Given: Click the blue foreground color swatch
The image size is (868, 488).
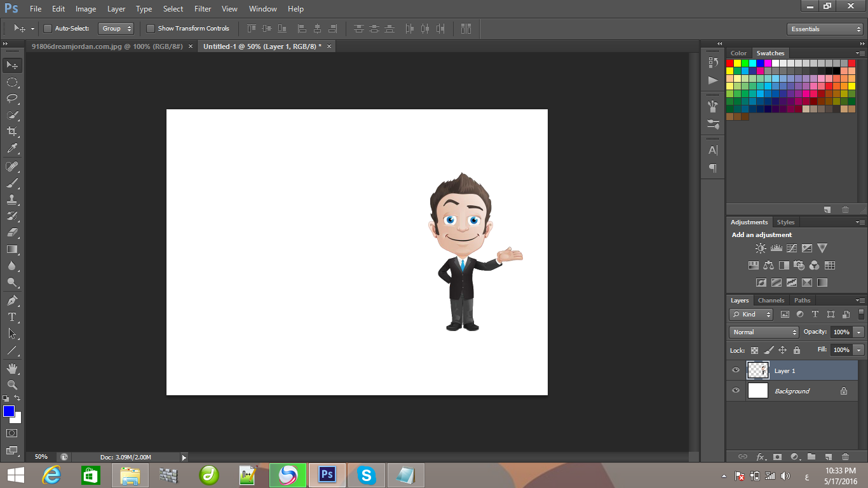Looking at the screenshot, I should pos(9,411).
